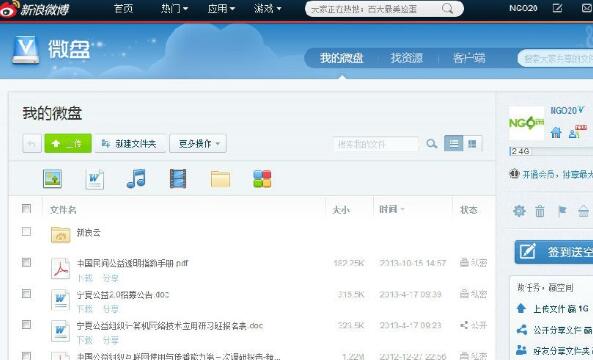Click the shared files search box in header
This screenshot has height=360, width=593.
[556, 58]
